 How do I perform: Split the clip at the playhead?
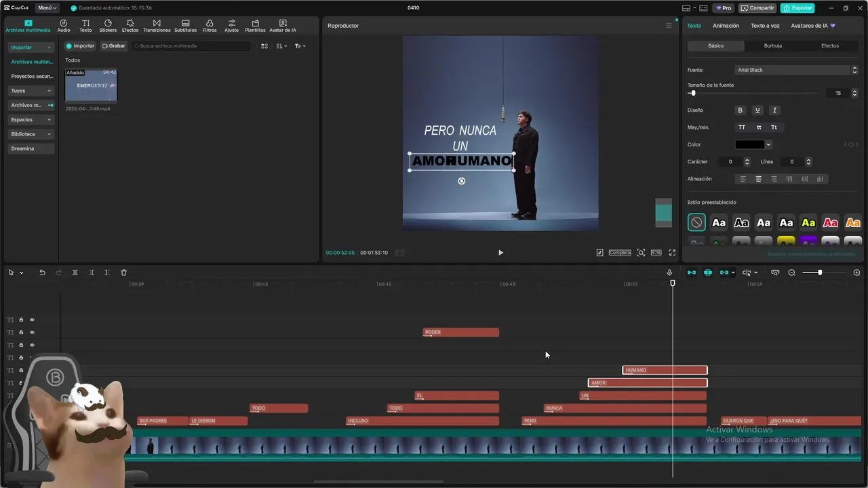coord(75,272)
